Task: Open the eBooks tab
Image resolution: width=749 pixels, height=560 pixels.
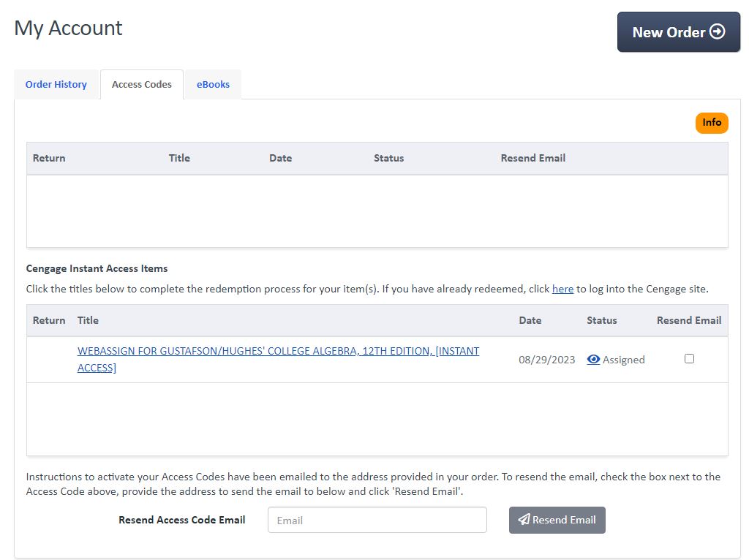Action: [x=213, y=84]
